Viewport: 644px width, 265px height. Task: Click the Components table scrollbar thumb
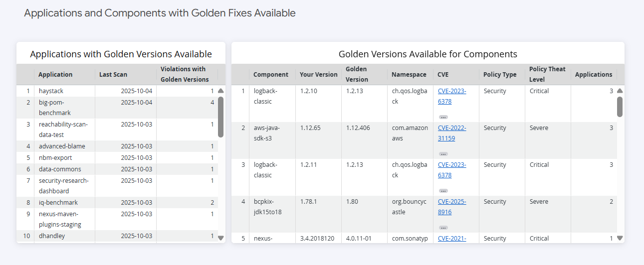click(x=620, y=107)
